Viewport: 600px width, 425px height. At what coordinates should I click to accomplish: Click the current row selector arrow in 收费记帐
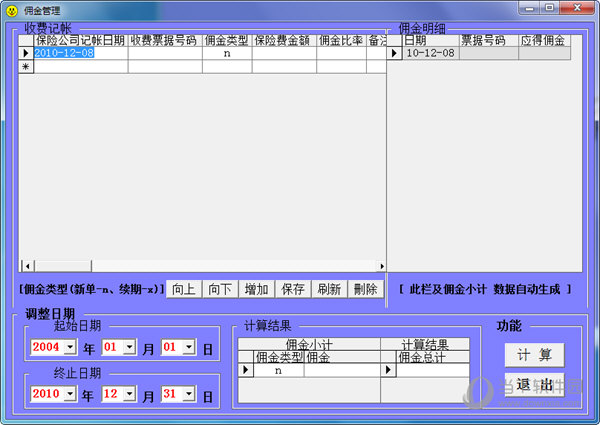click(x=26, y=53)
